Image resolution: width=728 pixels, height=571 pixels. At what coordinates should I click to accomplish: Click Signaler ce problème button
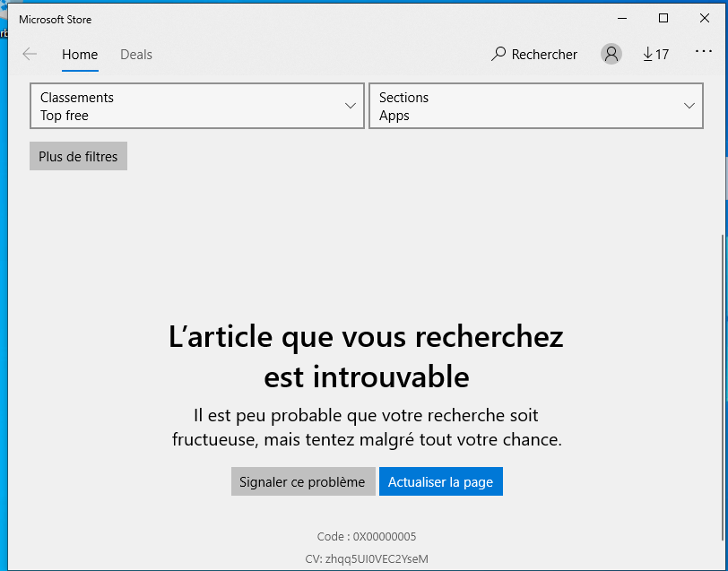tap(303, 482)
